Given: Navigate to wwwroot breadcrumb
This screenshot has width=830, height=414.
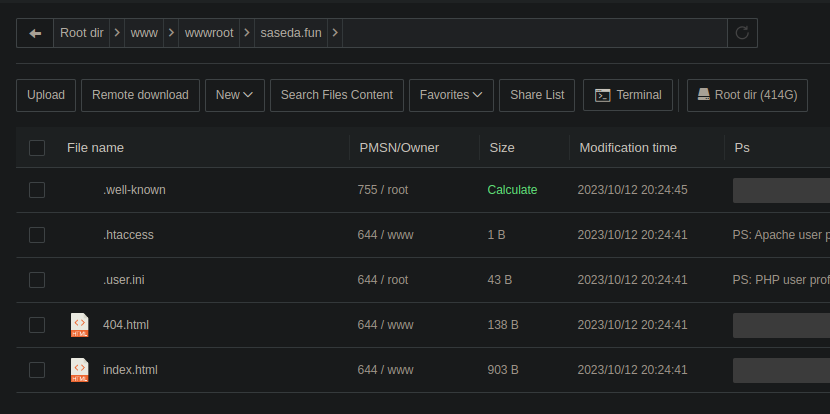Looking at the screenshot, I should (x=209, y=33).
